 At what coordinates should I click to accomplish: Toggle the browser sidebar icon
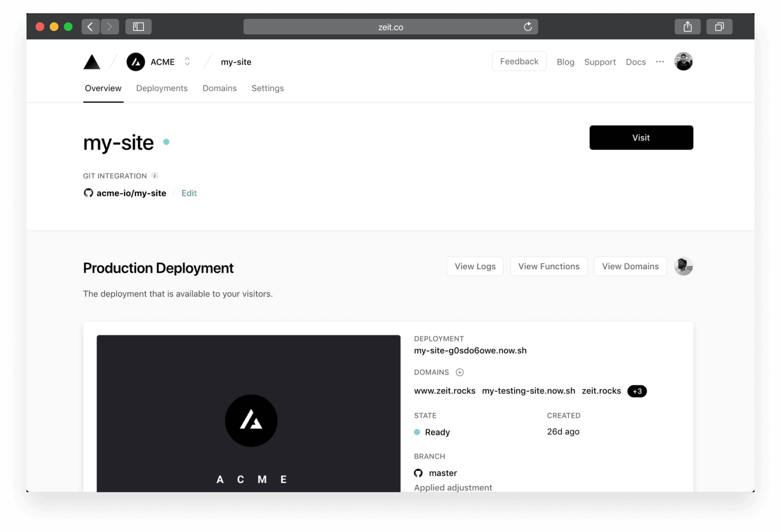click(138, 26)
